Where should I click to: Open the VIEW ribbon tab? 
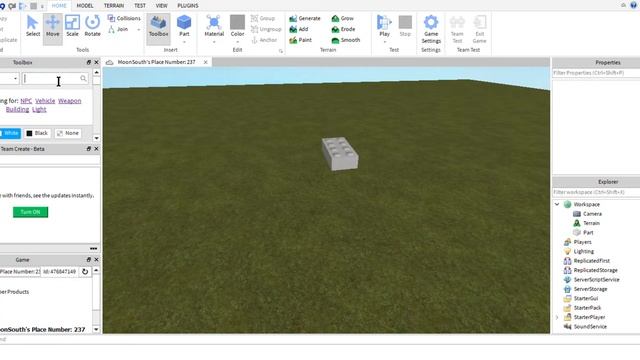(x=162, y=6)
